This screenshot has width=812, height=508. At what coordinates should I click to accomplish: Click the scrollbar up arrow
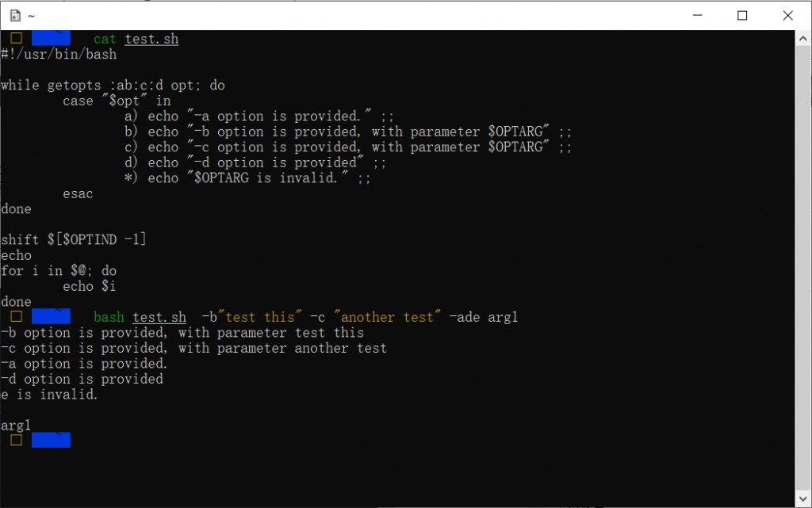(802, 38)
